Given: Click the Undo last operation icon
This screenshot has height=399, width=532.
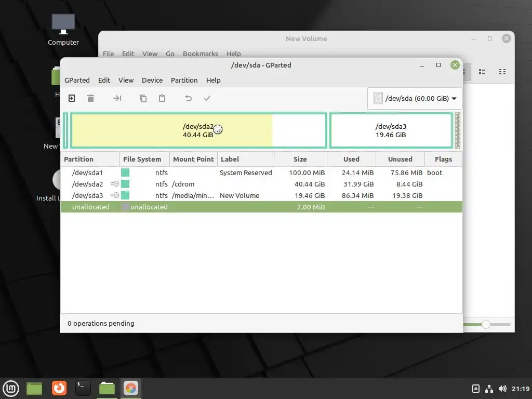Looking at the screenshot, I should (x=188, y=98).
